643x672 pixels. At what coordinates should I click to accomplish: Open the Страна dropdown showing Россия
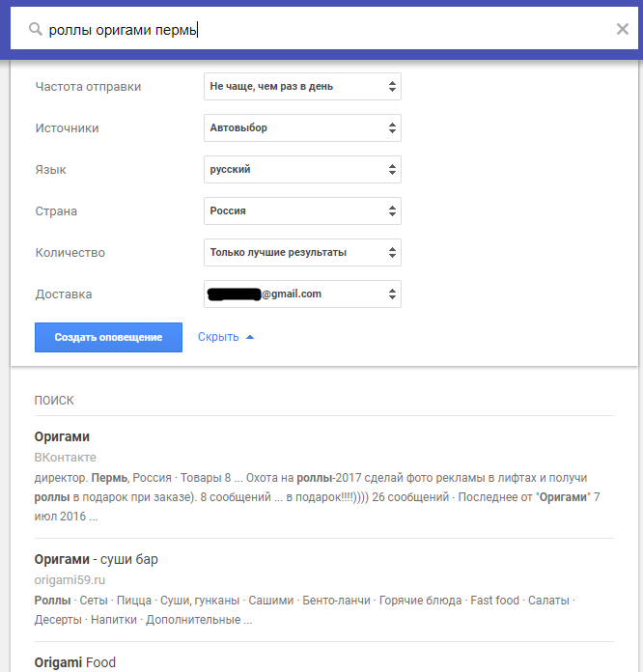point(302,210)
